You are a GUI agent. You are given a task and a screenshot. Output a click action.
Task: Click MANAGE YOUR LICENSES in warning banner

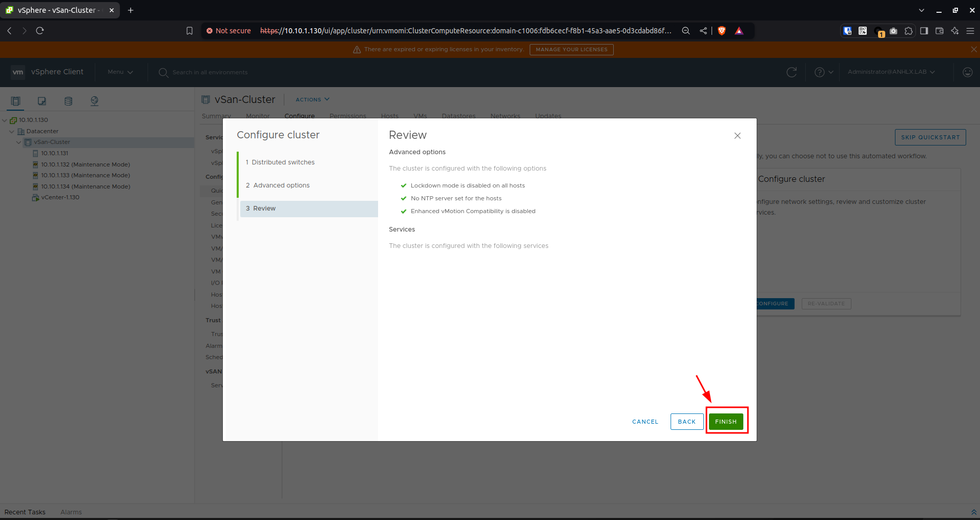coord(571,50)
